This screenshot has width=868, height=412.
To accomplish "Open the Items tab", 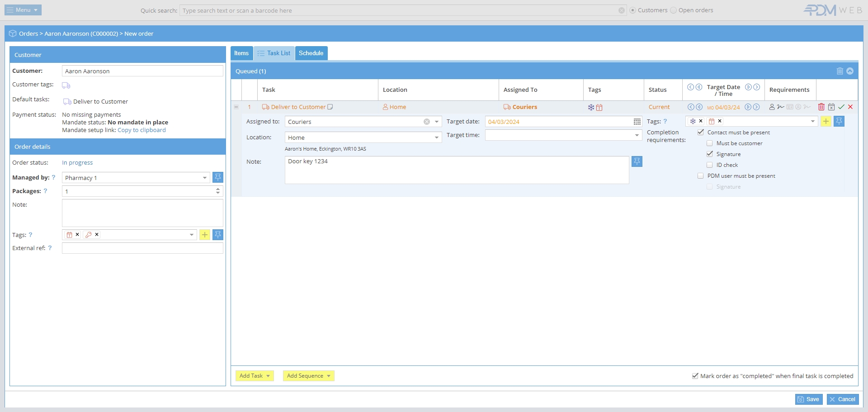I will [x=241, y=53].
